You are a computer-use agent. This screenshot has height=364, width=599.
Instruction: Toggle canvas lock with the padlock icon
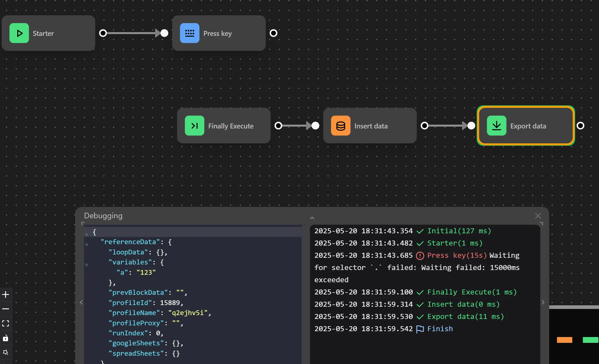click(x=6, y=338)
